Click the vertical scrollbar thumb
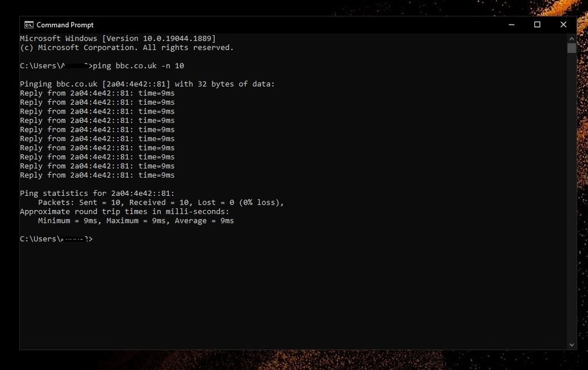Image resolution: width=588 pixels, height=370 pixels. pyautogui.click(x=572, y=48)
